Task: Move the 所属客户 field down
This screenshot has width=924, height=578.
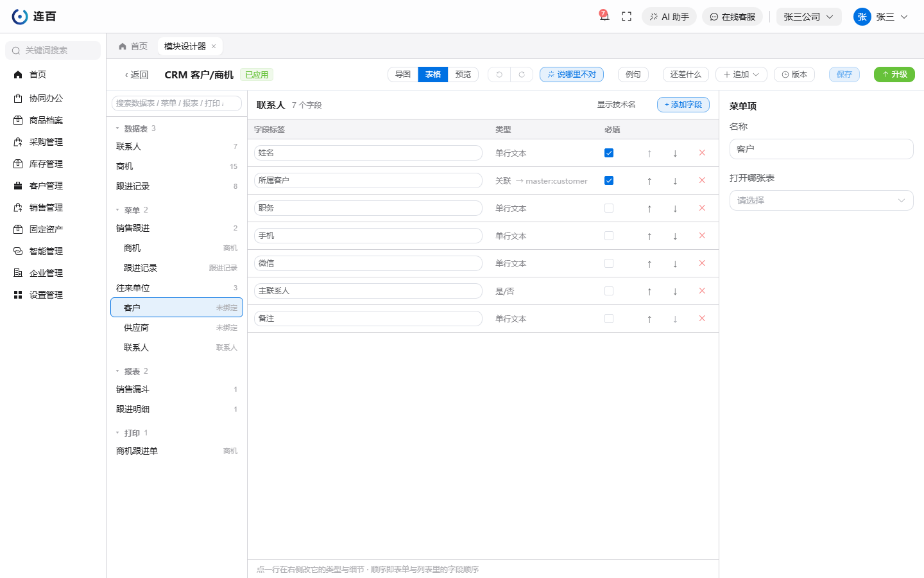Action: [x=675, y=181]
